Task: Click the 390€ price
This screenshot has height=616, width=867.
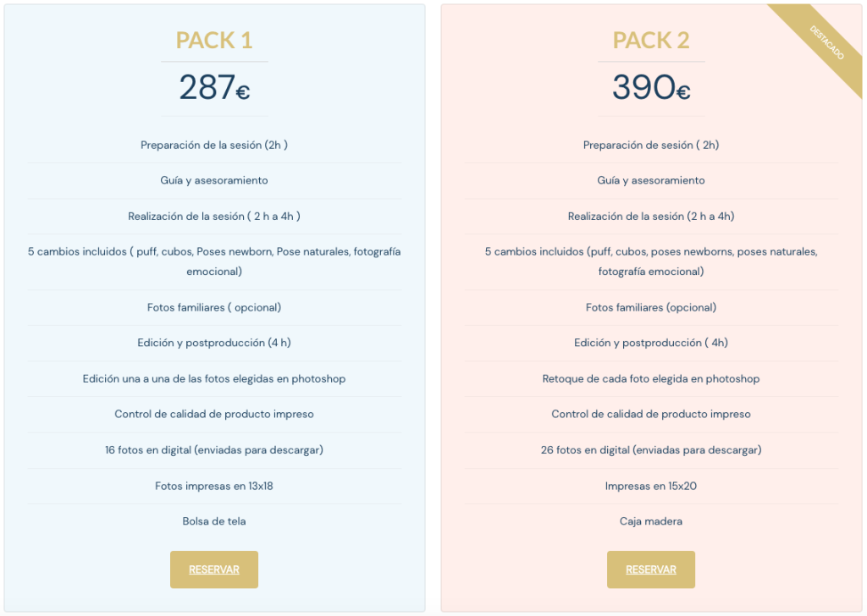Action: 651,87
